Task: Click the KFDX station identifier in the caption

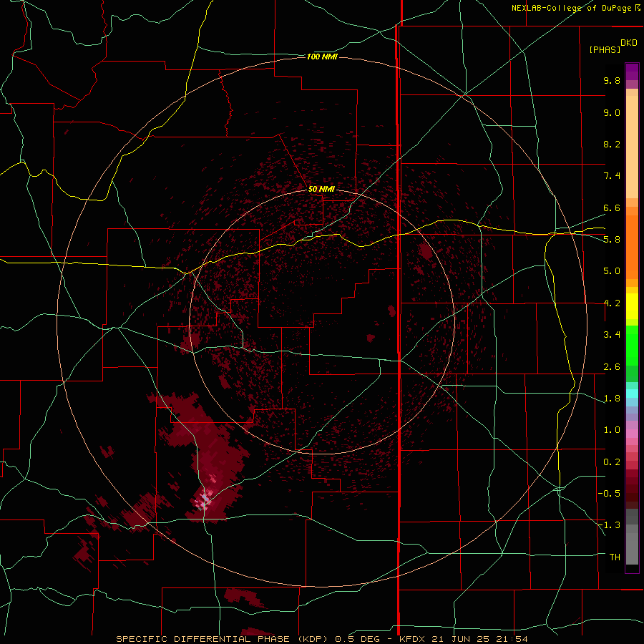Action: point(414,639)
